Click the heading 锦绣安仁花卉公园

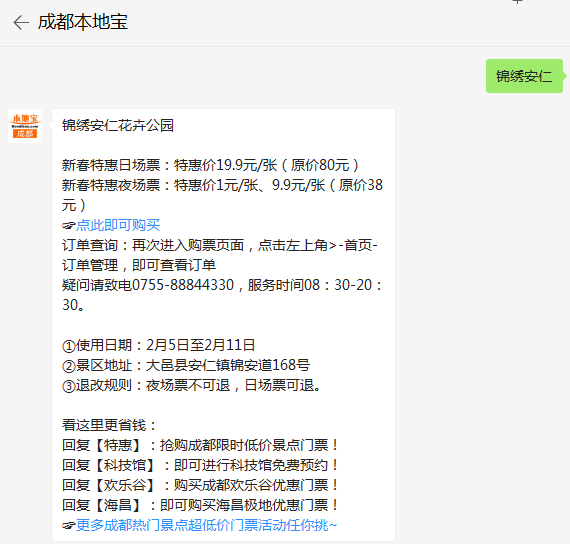(118, 125)
